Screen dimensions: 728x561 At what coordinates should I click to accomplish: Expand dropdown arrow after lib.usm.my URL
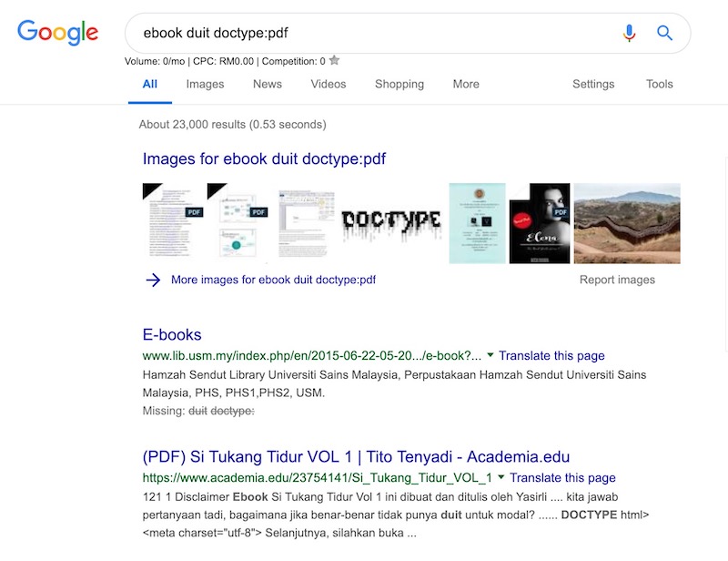coord(490,355)
